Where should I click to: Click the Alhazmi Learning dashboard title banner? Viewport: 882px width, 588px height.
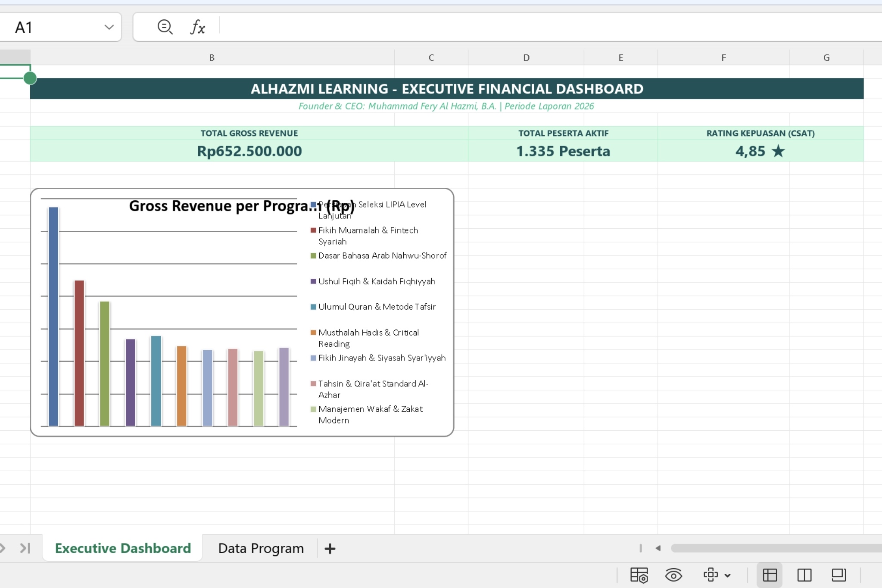(x=447, y=89)
